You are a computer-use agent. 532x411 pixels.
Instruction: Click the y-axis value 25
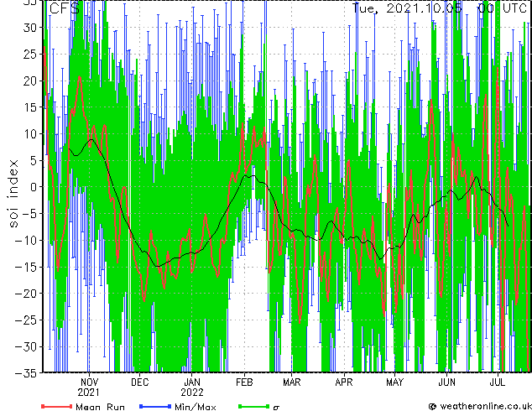(x=30, y=54)
